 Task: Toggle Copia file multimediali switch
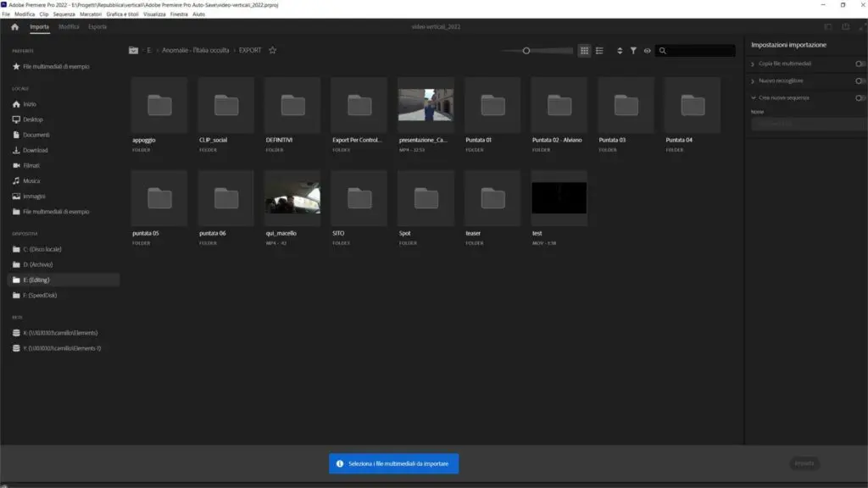click(860, 64)
